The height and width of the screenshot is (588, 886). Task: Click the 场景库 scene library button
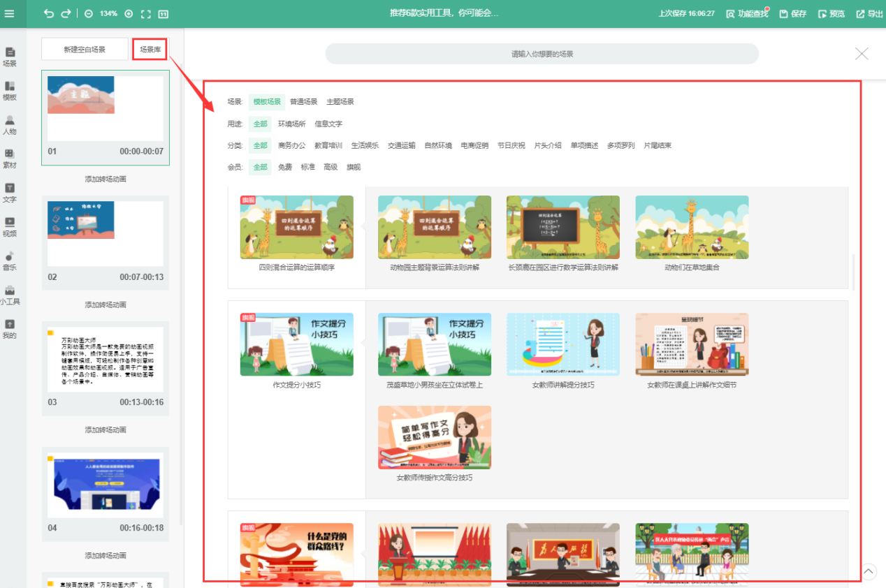pyautogui.click(x=150, y=50)
